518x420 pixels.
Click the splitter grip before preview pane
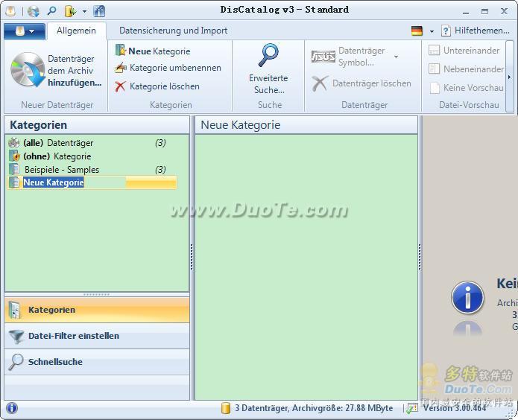click(420, 257)
